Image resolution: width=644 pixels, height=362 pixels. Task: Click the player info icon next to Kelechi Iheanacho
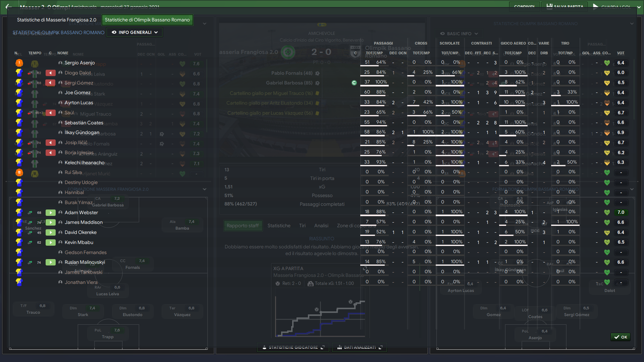[x=60, y=163]
